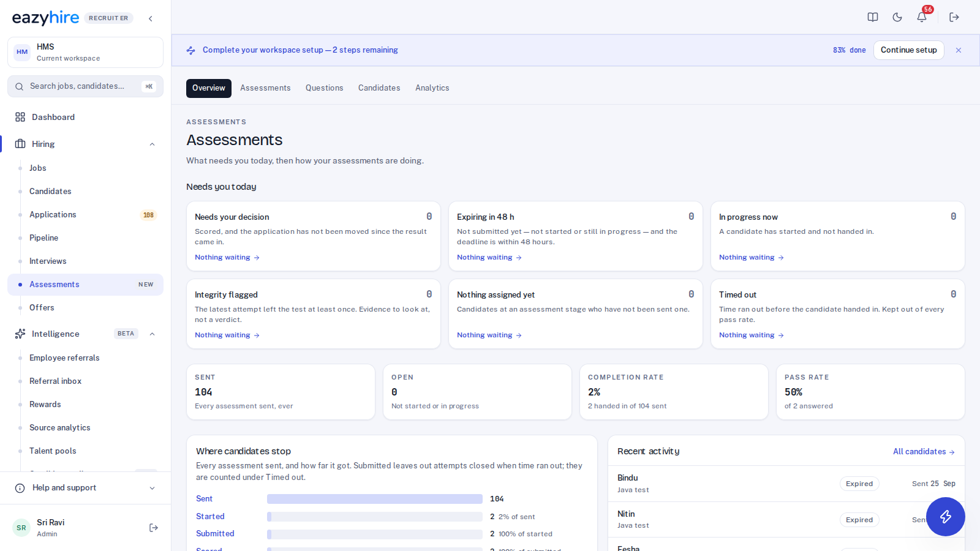Collapse the sidebar with the chevron icon
The image size is (980, 551).
pyautogui.click(x=151, y=18)
